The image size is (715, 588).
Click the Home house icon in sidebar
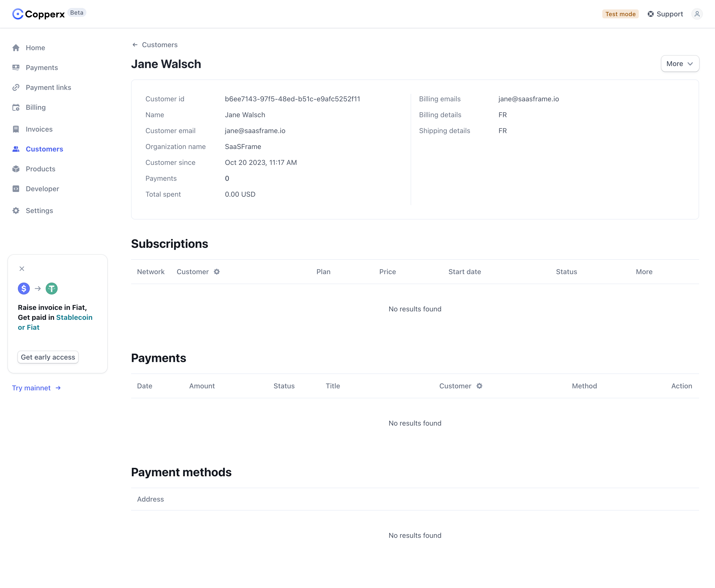(16, 48)
